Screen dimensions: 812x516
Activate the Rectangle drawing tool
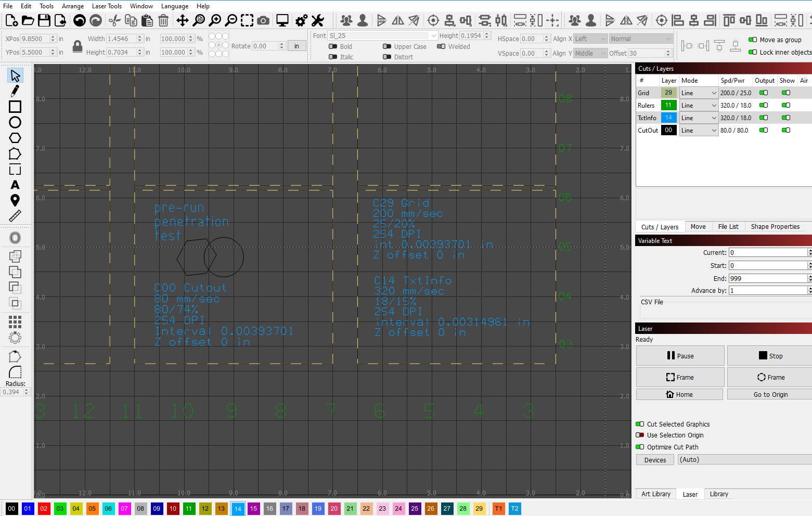coord(15,107)
